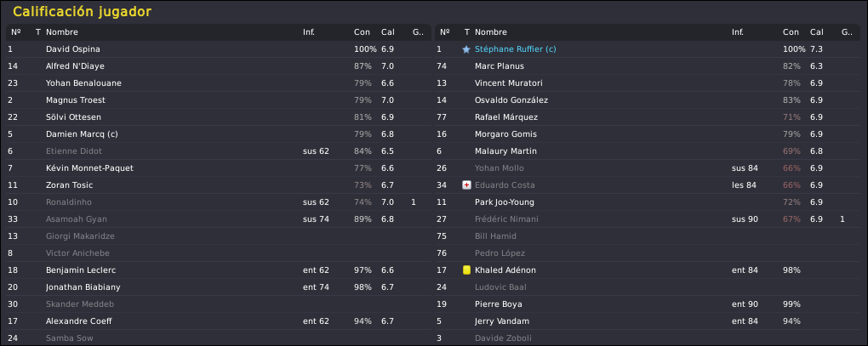Select David Ospina's row
The image size is (868, 346).
(x=218, y=49)
